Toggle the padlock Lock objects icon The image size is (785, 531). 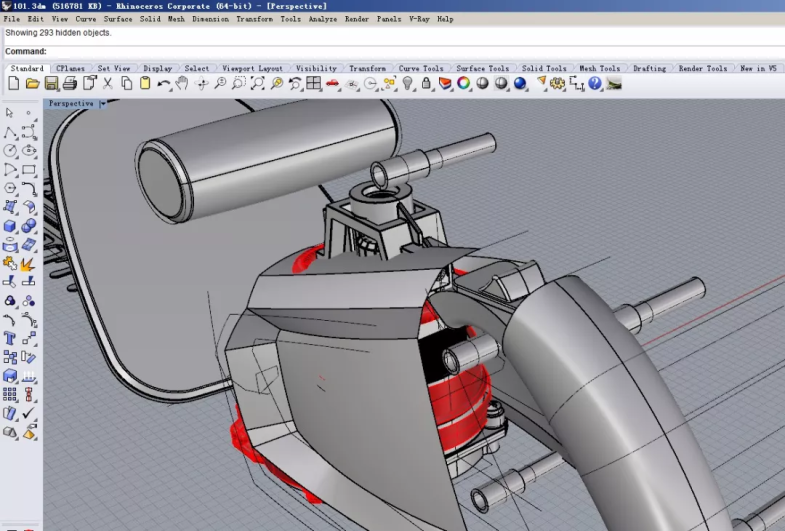(x=427, y=83)
